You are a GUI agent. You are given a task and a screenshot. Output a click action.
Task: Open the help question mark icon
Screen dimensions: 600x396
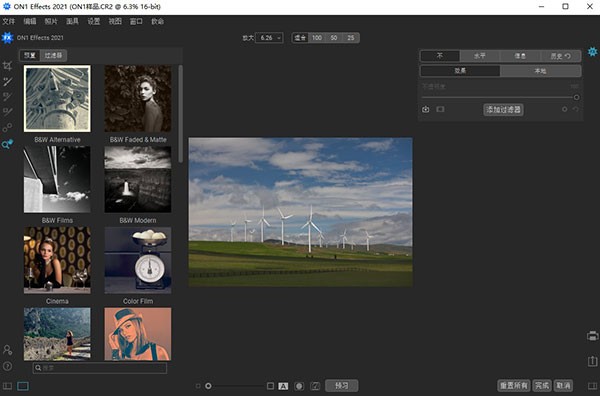(x=7, y=366)
